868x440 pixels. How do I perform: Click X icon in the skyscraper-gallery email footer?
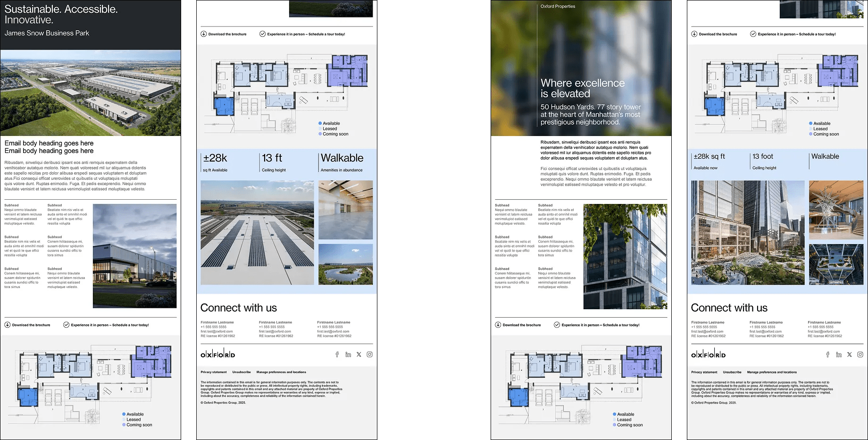(850, 355)
